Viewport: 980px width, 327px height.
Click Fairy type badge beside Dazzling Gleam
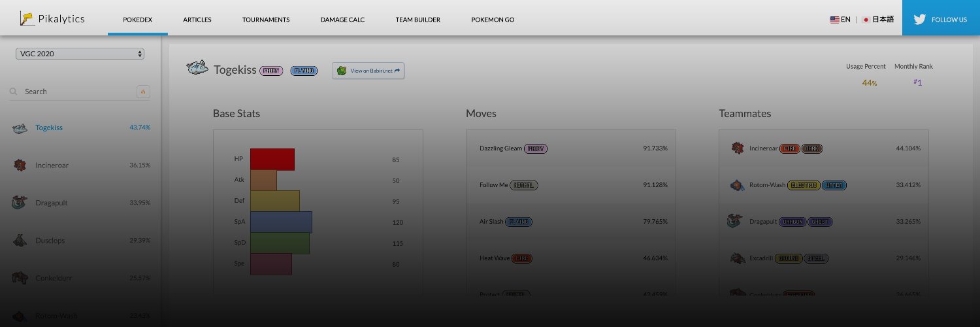tap(536, 148)
